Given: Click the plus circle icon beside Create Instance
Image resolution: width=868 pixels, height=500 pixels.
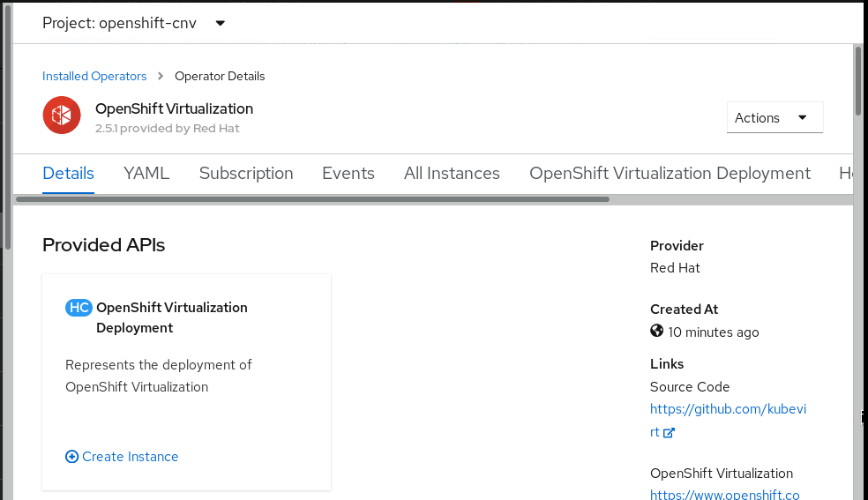Looking at the screenshot, I should 71,457.
